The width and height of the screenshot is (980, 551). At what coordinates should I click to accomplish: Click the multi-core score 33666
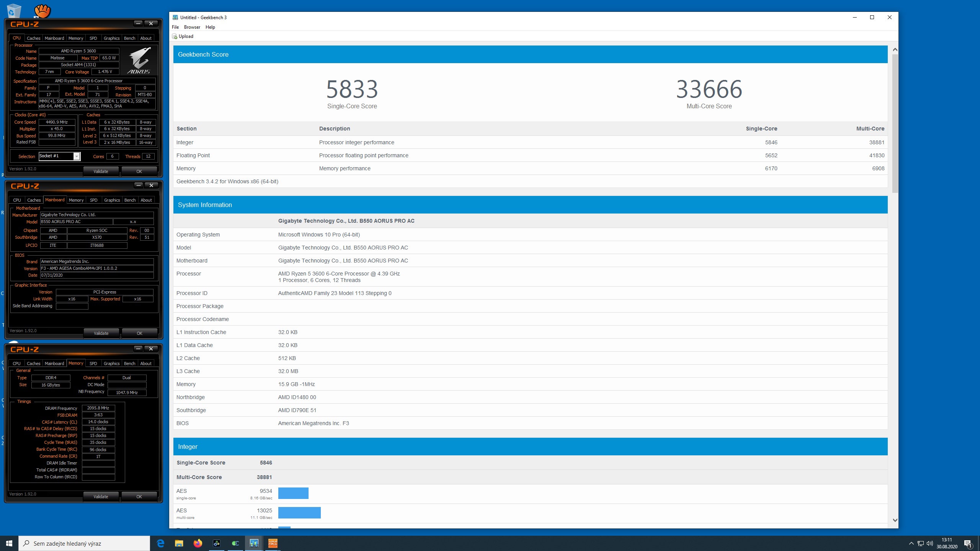point(709,89)
